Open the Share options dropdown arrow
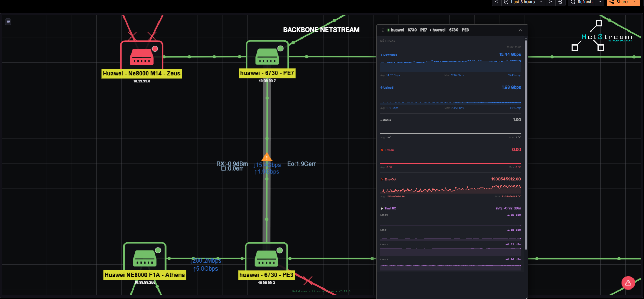The height and width of the screenshot is (299, 644). pos(635,2)
